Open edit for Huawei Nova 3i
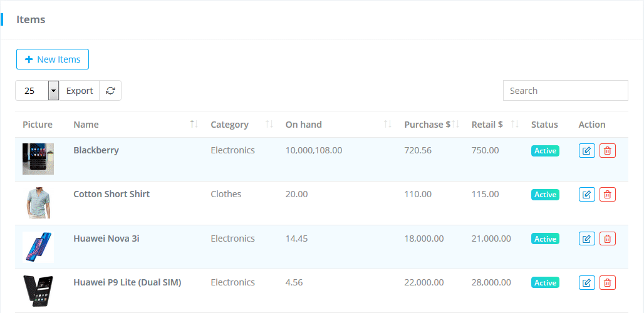 (586, 239)
